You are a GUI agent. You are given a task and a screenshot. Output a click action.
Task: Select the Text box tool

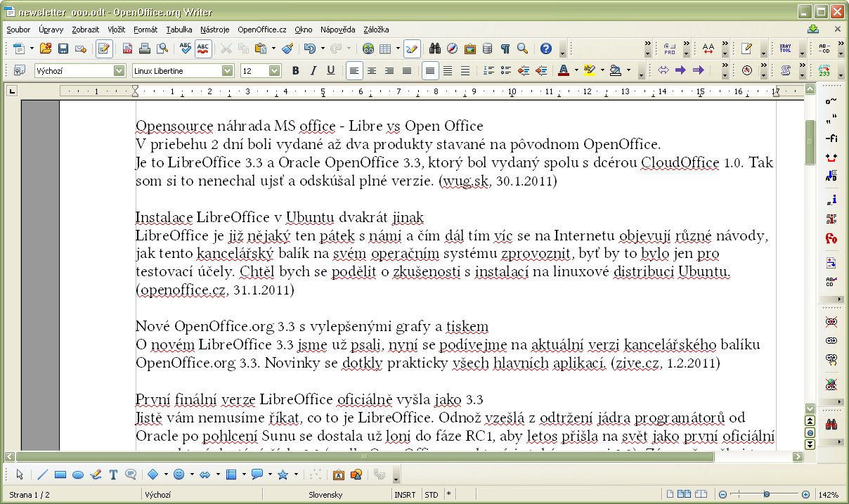[x=112, y=474]
